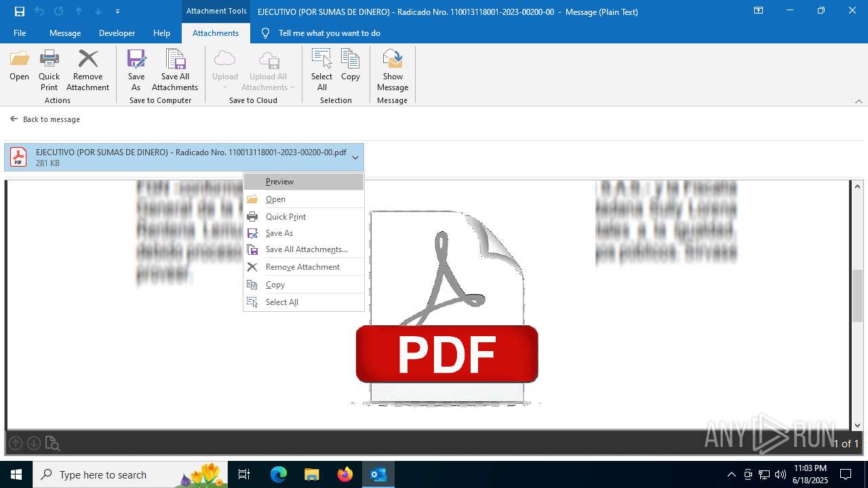Click the Save icon in quick access toolbar
This screenshot has height=488, width=868.
[x=20, y=12]
